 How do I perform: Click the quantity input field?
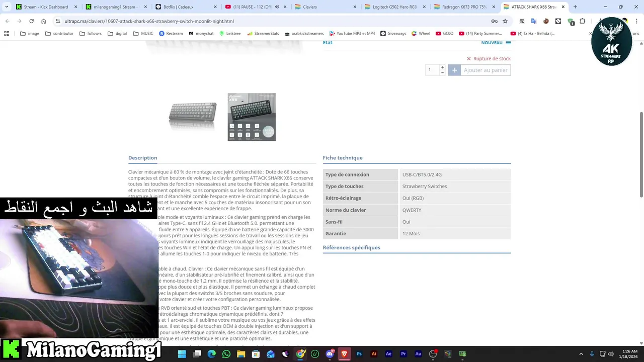click(x=432, y=70)
